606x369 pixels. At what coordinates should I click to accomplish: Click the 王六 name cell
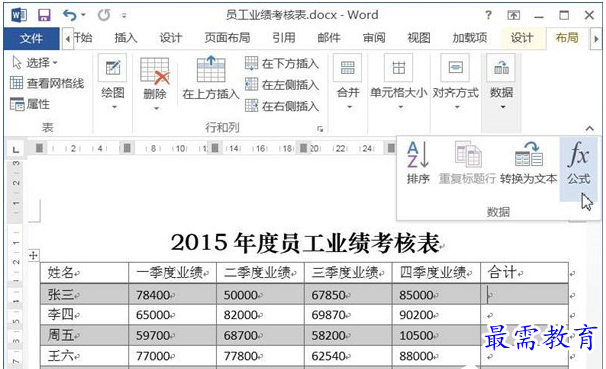click(x=84, y=355)
